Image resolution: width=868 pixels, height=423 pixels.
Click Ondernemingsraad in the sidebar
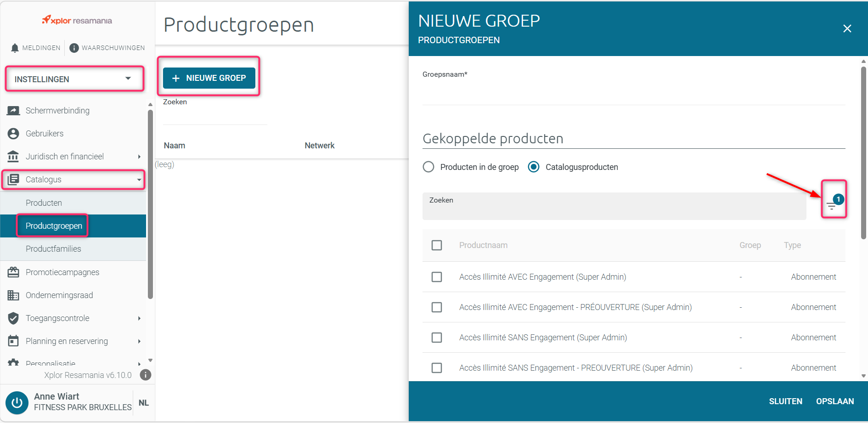[59, 295]
